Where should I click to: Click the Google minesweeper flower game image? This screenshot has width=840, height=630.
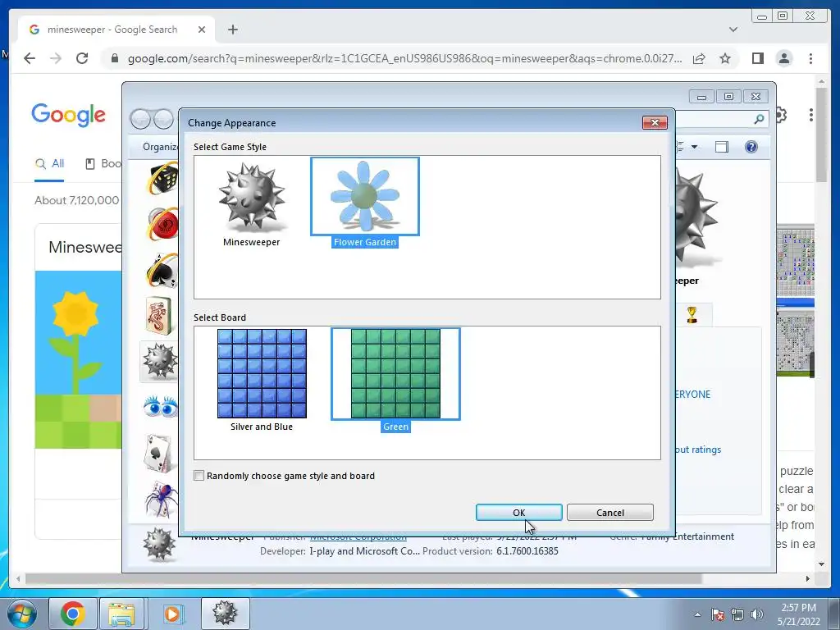[78, 359]
